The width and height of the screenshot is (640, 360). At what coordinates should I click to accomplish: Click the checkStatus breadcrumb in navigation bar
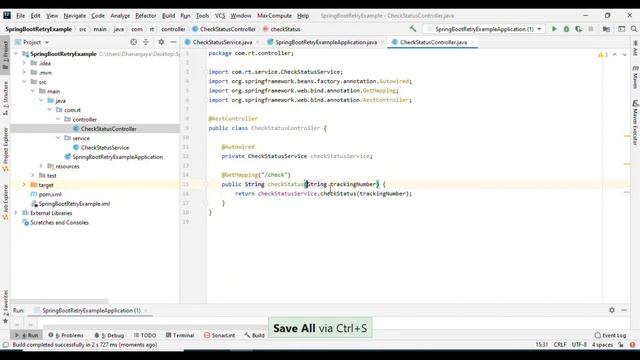(285, 29)
